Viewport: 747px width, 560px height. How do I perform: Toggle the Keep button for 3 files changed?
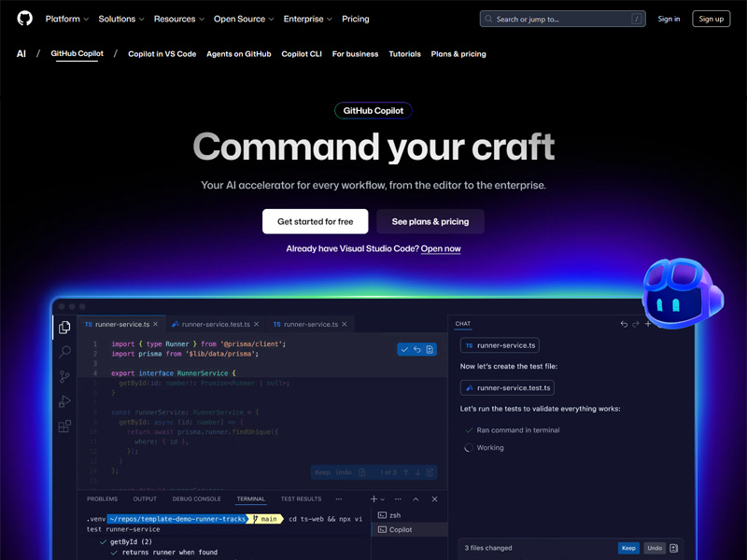pyautogui.click(x=628, y=548)
